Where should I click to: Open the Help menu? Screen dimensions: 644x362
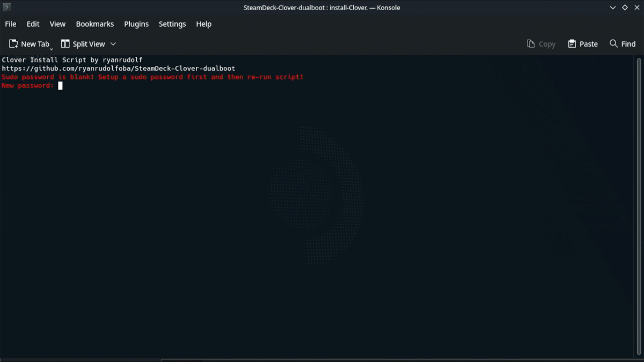(x=204, y=24)
